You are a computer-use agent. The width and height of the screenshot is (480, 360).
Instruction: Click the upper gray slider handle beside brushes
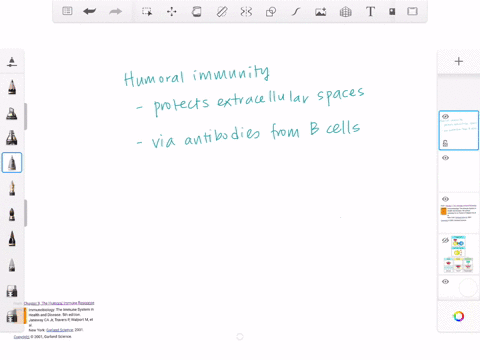tap(25, 116)
